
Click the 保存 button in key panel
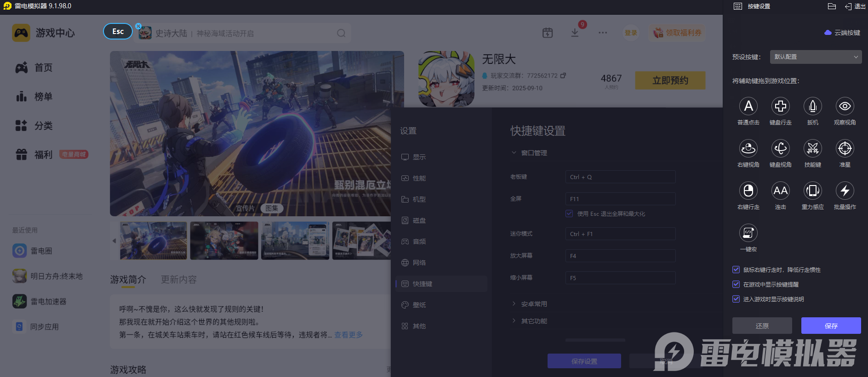(x=831, y=326)
